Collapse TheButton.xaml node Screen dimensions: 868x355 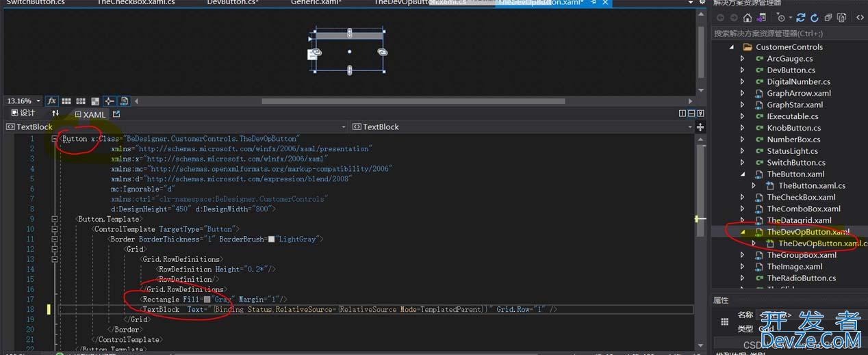[743, 174]
